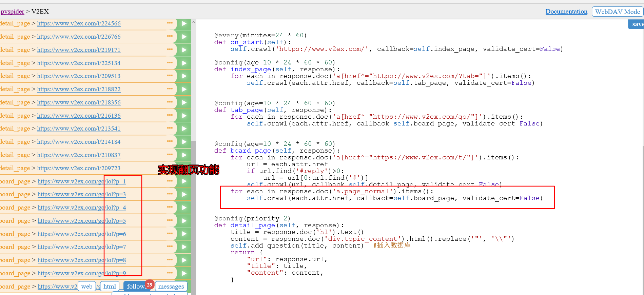644x295 pixels.
Task: Open link https://www.v2ex.com/go/lol?p=4
Action: click(82, 208)
